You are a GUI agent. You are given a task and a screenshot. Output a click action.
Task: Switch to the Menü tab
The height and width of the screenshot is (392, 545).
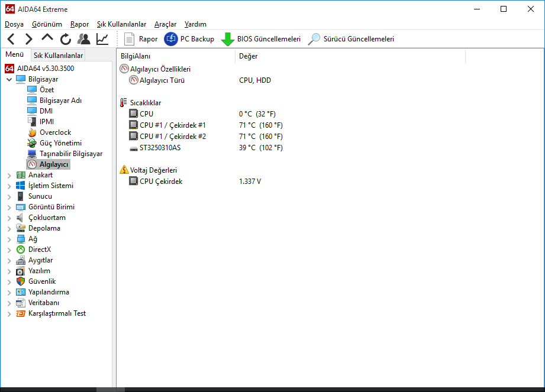tap(15, 54)
